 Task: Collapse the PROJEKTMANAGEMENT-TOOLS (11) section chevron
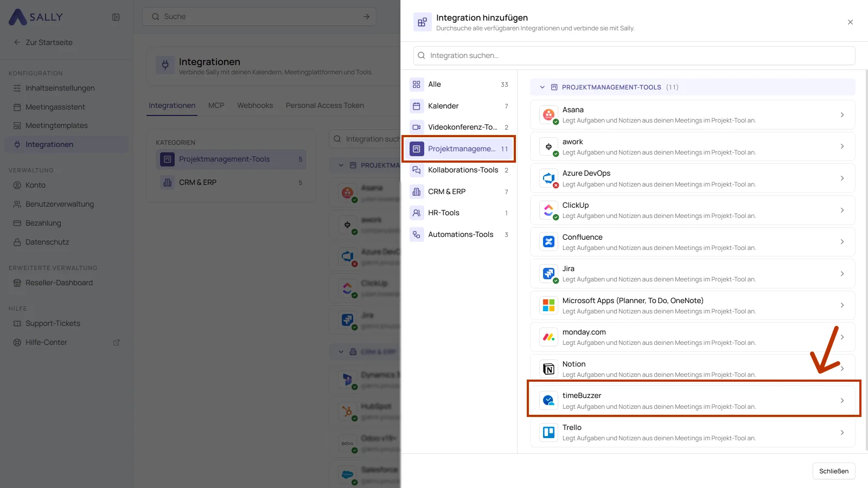pyautogui.click(x=542, y=87)
